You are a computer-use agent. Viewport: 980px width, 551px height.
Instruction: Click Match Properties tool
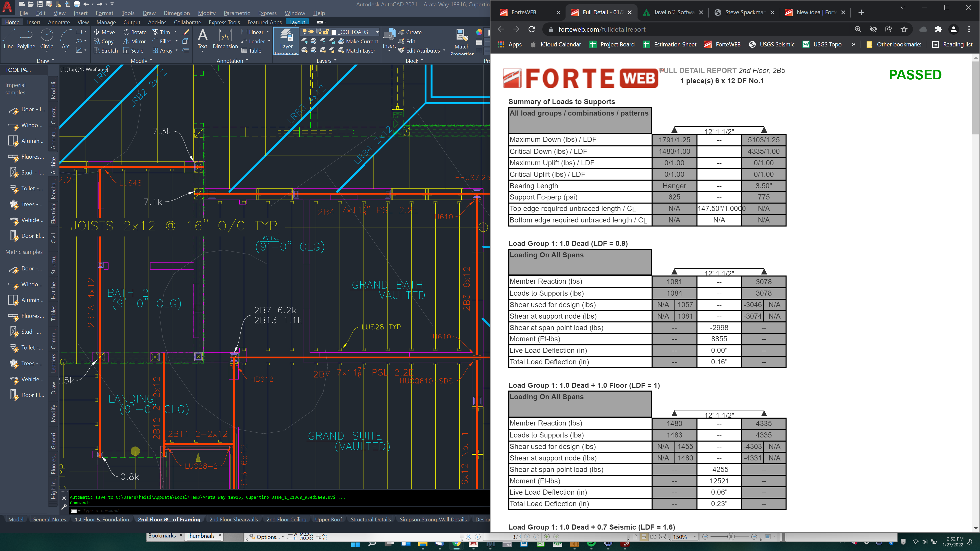click(462, 41)
